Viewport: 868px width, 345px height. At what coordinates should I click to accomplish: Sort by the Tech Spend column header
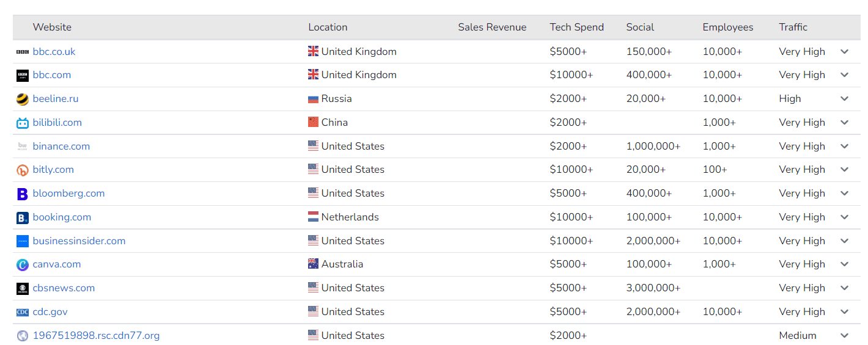pos(576,27)
